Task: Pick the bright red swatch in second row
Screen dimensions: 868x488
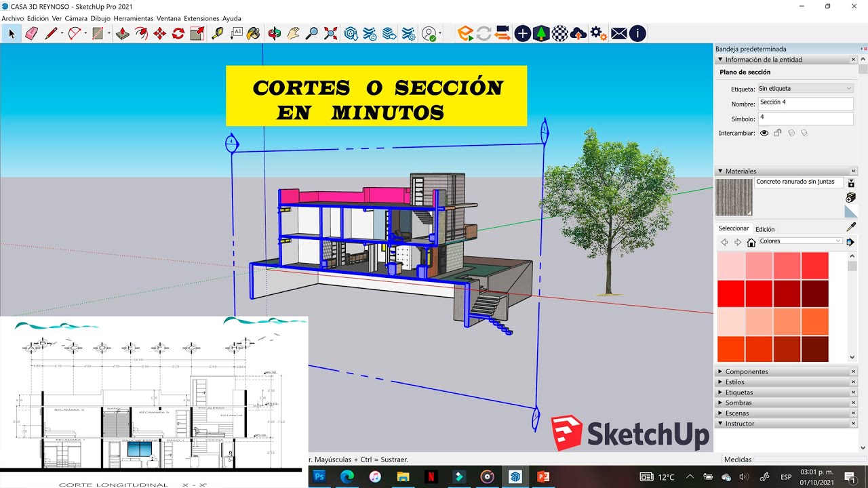Action: point(731,294)
